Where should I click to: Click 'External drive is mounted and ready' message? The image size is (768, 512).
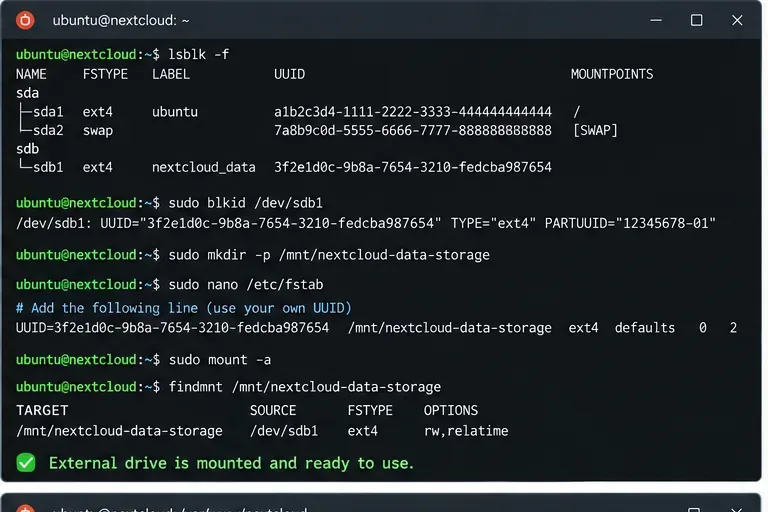tap(231, 463)
